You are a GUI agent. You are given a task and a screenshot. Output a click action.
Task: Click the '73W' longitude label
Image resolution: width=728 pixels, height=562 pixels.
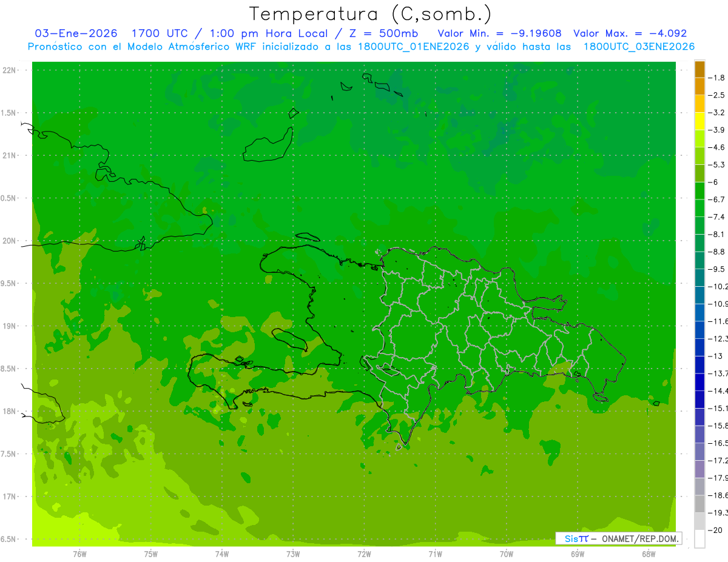coord(293,554)
